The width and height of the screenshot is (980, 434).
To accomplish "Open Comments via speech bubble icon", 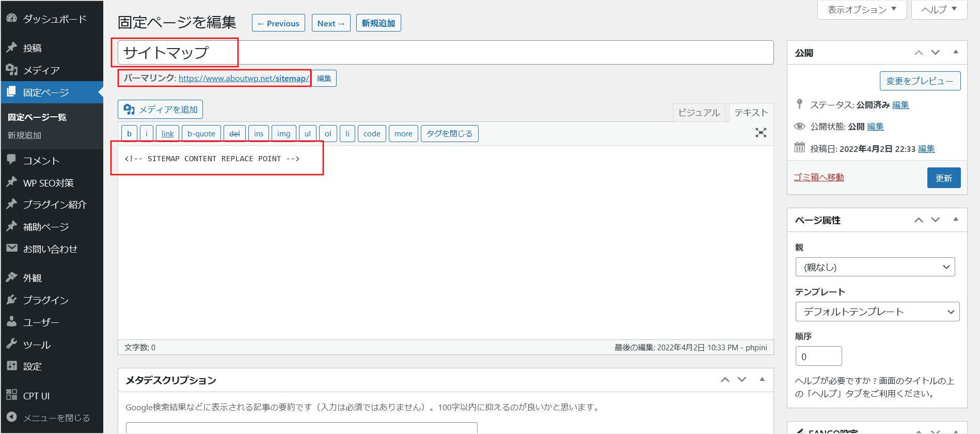I will point(12,160).
